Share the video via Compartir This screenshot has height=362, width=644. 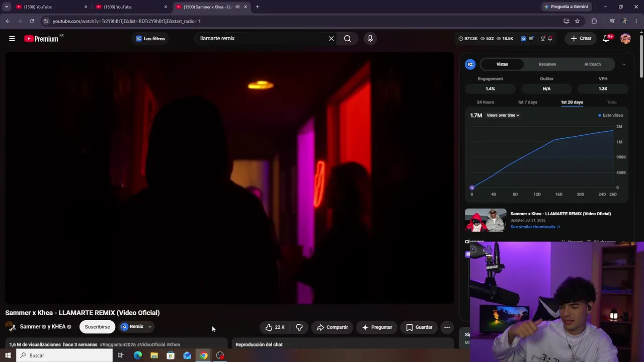[x=332, y=327]
